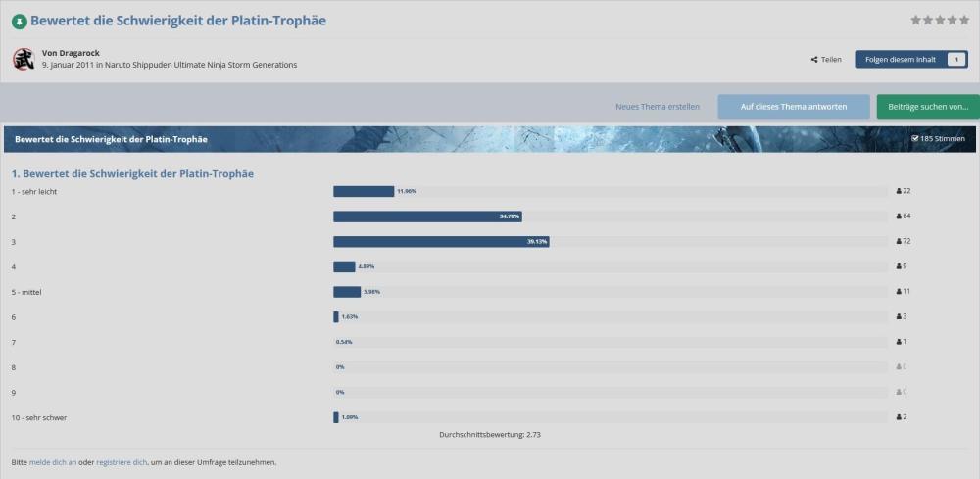Click the 185 Stimmen checkbox indicator
980x479 pixels.
tap(914, 139)
